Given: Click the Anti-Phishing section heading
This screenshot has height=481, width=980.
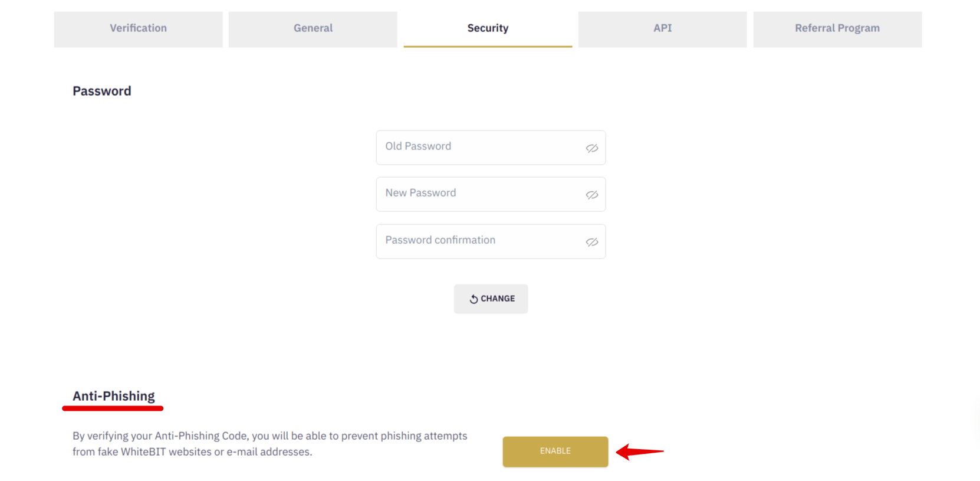Looking at the screenshot, I should click(114, 396).
